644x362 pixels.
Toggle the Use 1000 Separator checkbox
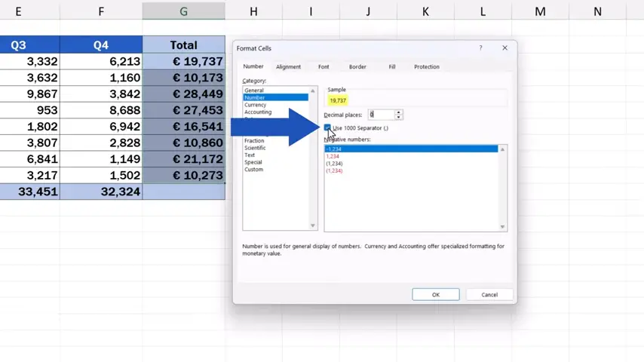click(x=327, y=127)
